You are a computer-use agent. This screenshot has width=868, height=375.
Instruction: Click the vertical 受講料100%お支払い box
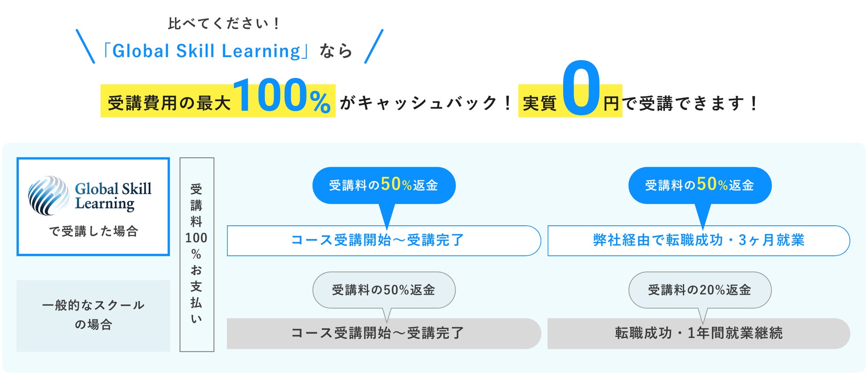click(197, 254)
